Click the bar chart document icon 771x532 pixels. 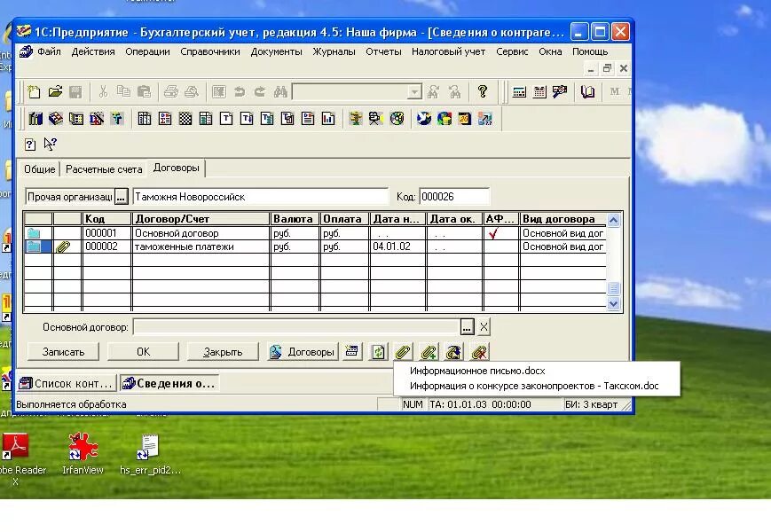pyautogui.click(x=328, y=119)
